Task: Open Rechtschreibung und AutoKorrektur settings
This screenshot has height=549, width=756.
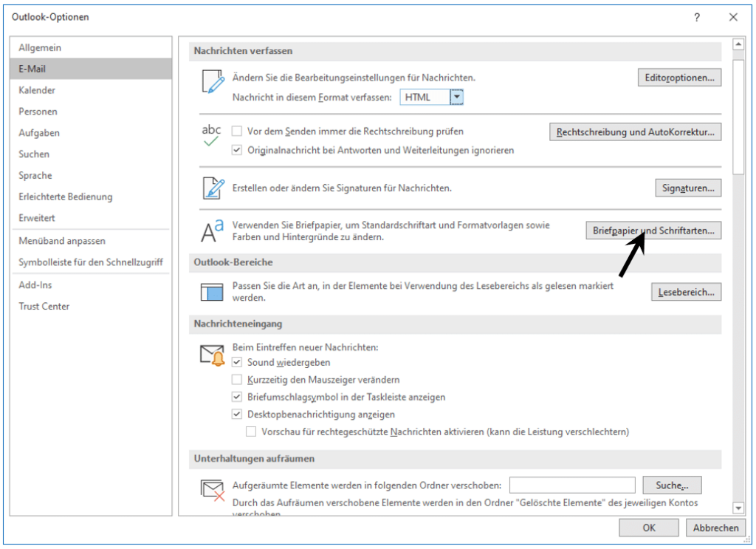Action: 635,132
